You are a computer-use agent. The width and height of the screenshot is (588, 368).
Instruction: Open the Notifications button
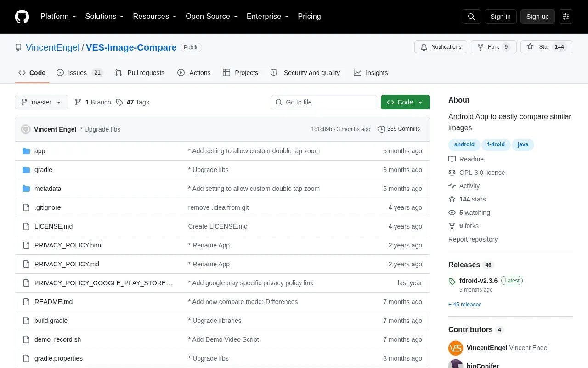pos(441,47)
